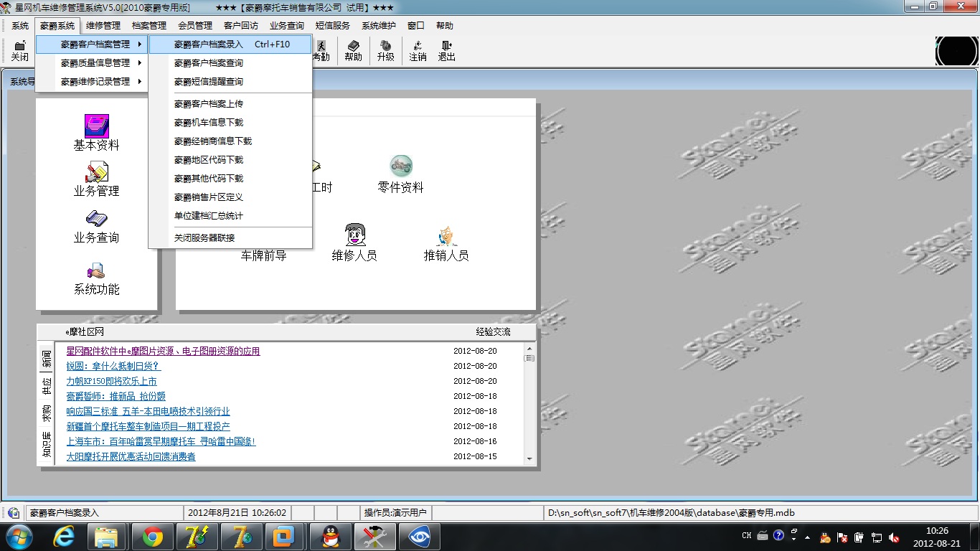Expand 豪爵质量信息管理 submenu
Screen dimensions: 980x551
pyautogui.click(x=93, y=62)
